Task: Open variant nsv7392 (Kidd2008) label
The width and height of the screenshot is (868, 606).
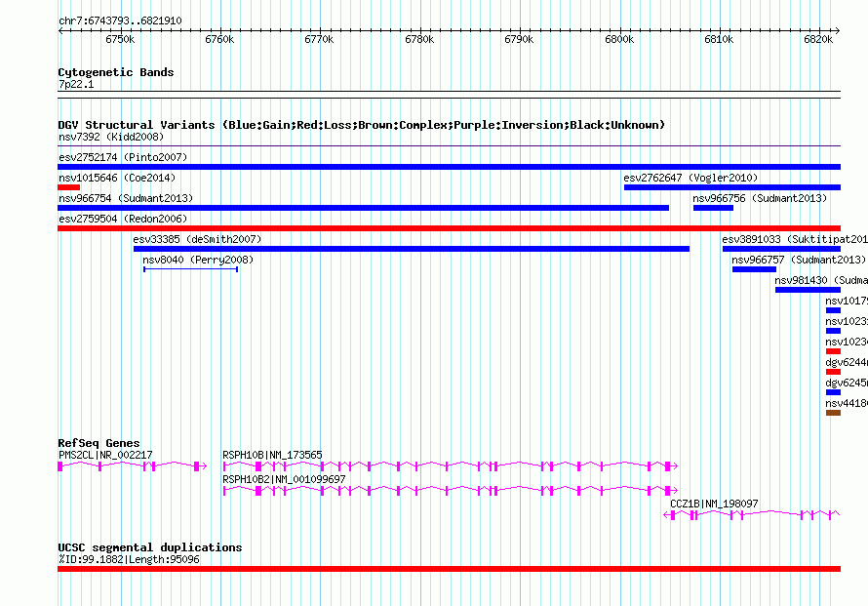Action: [x=111, y=137]
